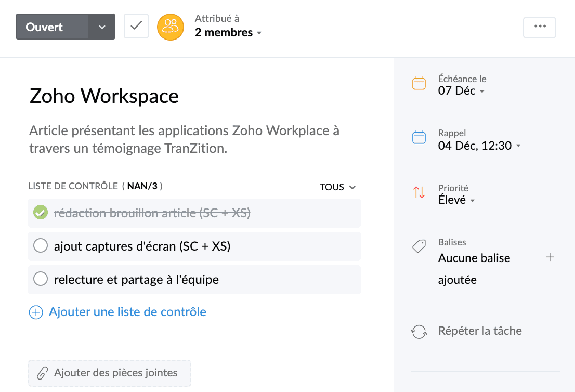Expand the Ouvert status dropdown arrow

click(x=102, y=27)
